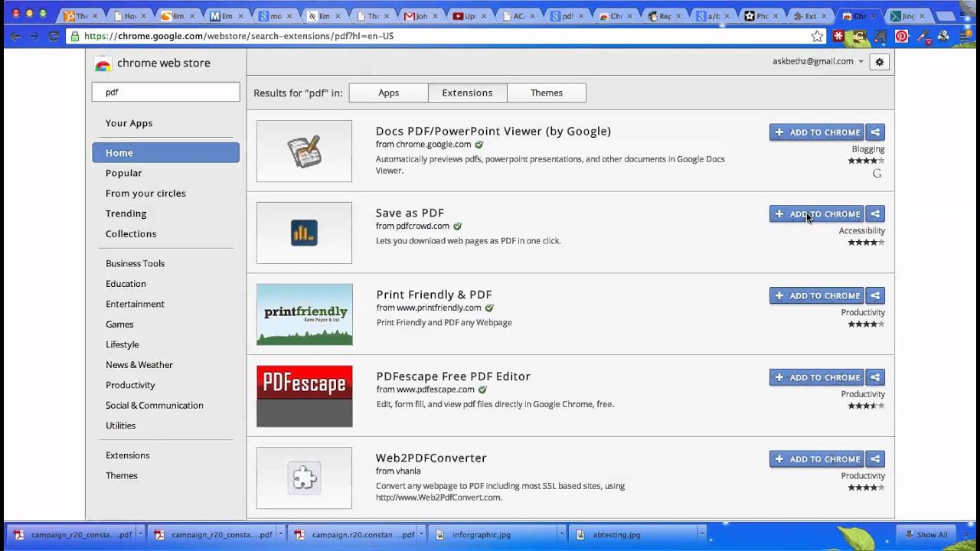Click the address bar URL
Viewport: 980px width, 551px height.
(x=238, y=36)
